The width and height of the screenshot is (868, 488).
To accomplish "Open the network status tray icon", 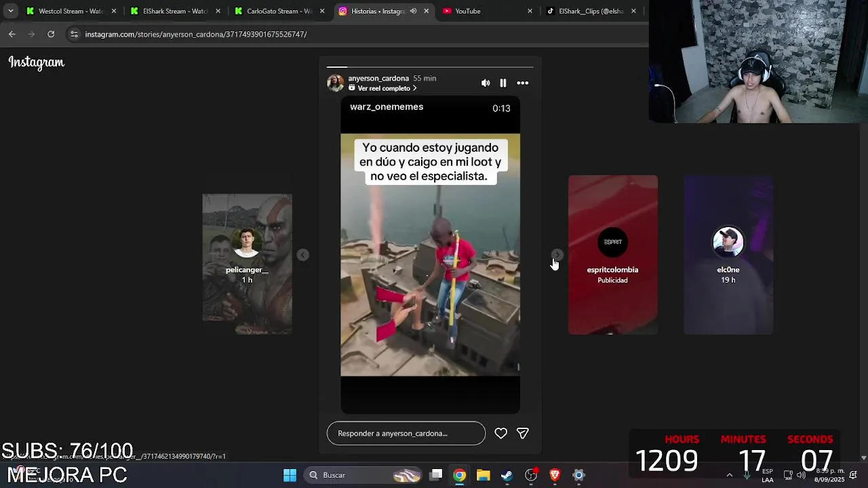I will tap(788, 475).
